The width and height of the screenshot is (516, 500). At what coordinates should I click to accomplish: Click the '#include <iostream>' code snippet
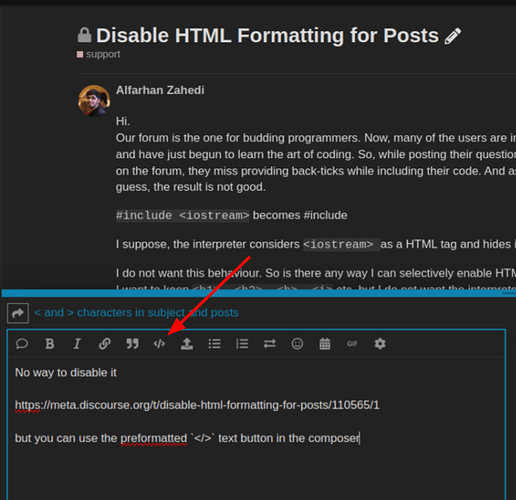(x=182, y=215)
